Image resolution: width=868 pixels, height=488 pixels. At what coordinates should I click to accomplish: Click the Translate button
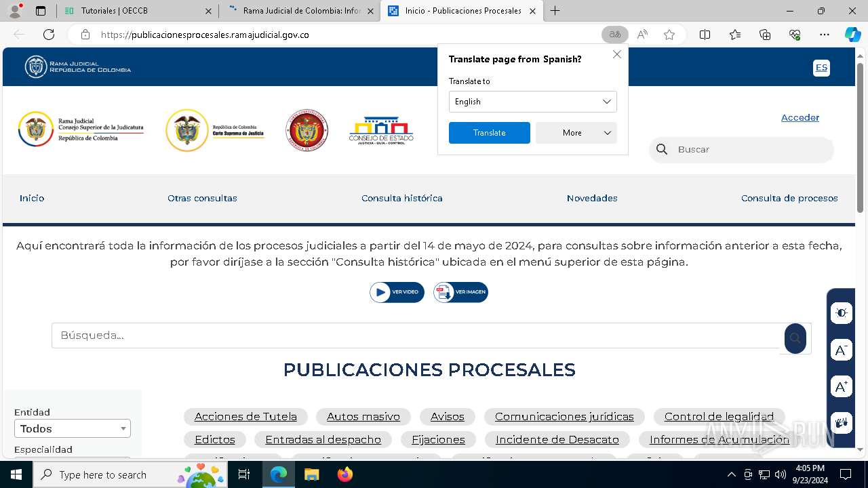point(490,133)
